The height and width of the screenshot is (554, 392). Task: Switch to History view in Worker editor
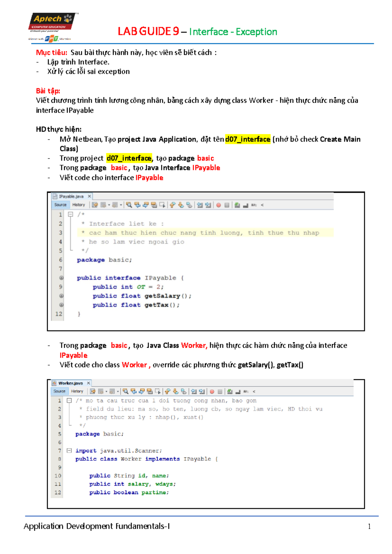77,391
